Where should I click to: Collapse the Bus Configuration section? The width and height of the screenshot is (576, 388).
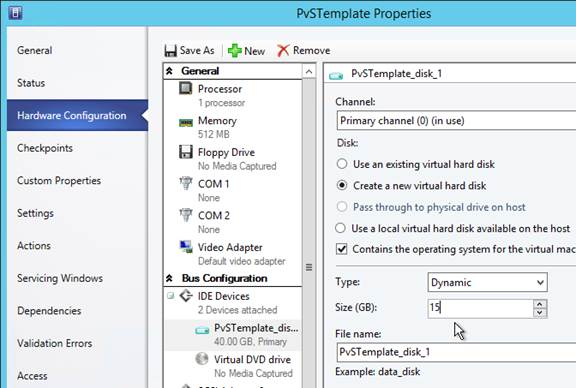tap(169, 278)
